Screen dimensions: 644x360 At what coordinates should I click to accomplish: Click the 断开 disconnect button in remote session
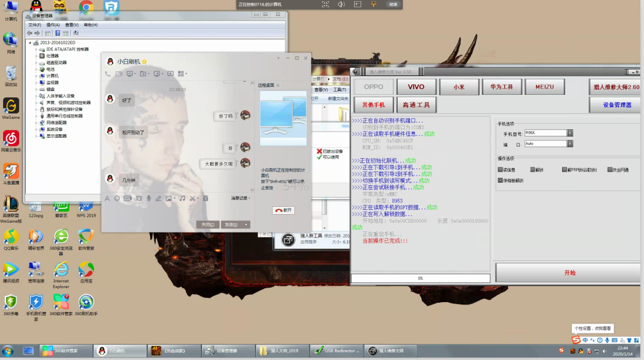click(283, 210)
